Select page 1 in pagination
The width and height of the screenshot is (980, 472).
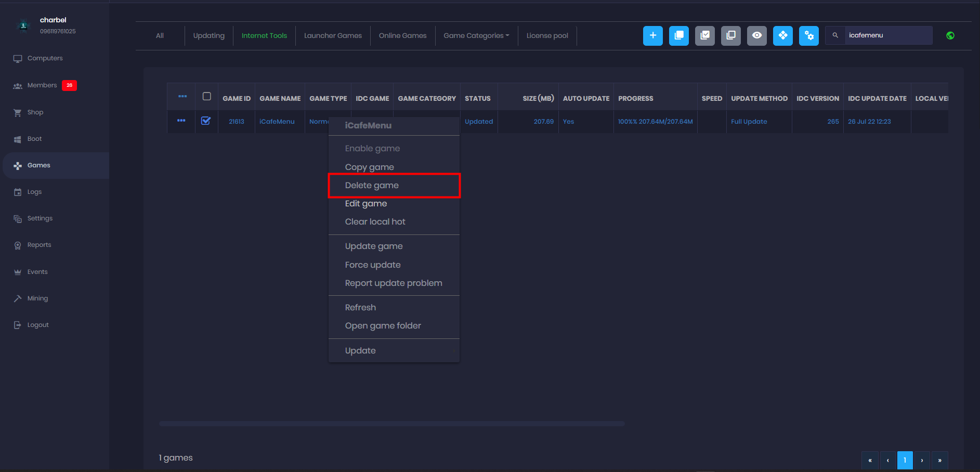click(905, 460)
